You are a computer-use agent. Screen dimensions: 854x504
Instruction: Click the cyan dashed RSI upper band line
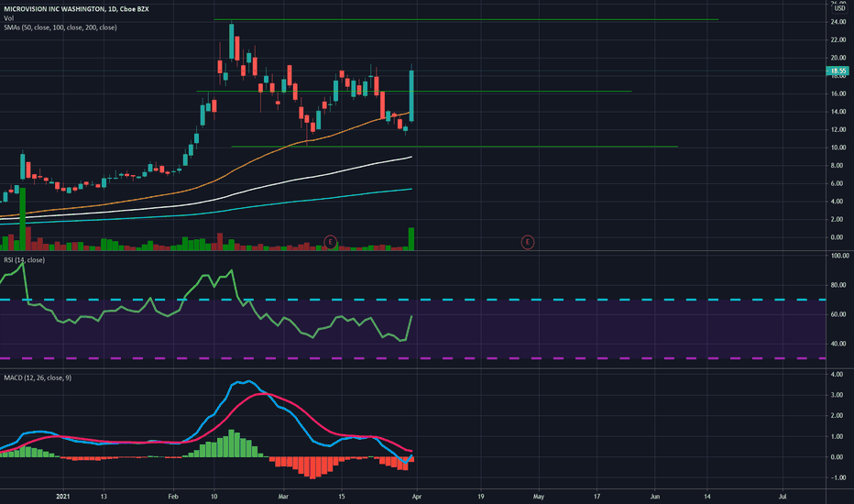click(413, 300)
